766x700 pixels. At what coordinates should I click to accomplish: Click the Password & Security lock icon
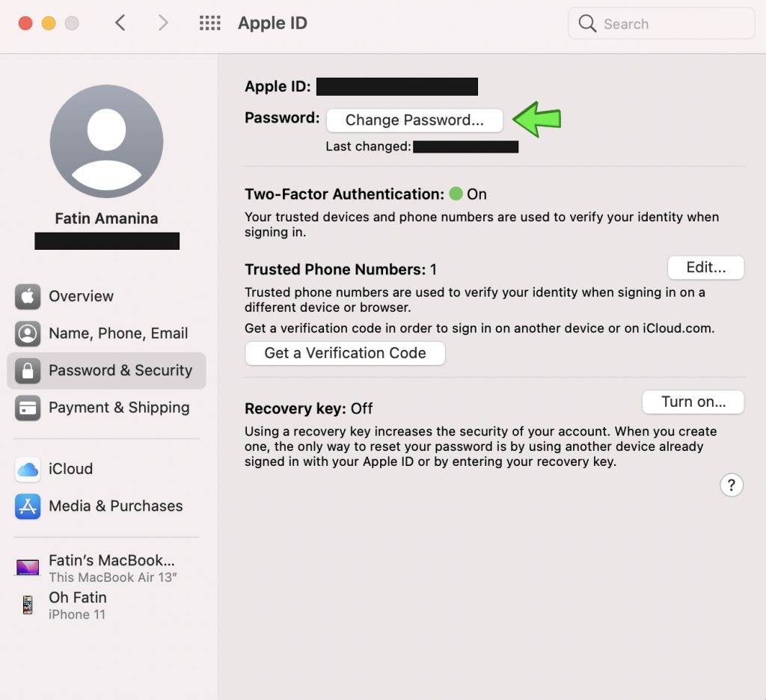click(28, 370)
